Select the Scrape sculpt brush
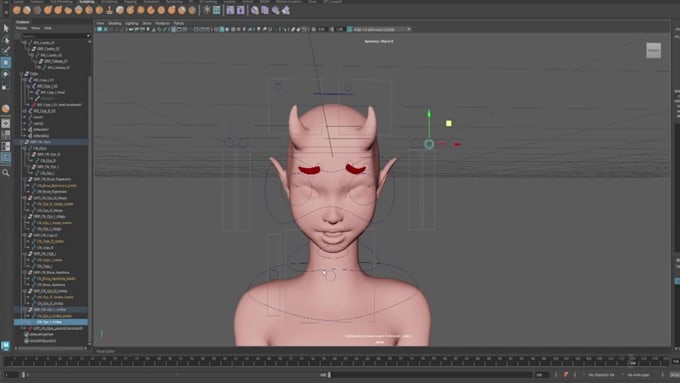The width and height of the screenshot is (680, 383). (131, 10)
